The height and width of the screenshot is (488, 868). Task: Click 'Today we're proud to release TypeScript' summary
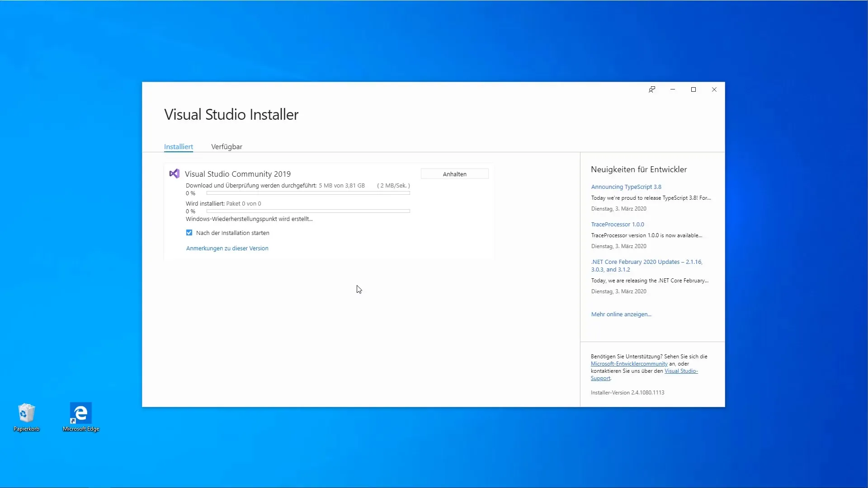pyautogui.click(x=651, y=198)
